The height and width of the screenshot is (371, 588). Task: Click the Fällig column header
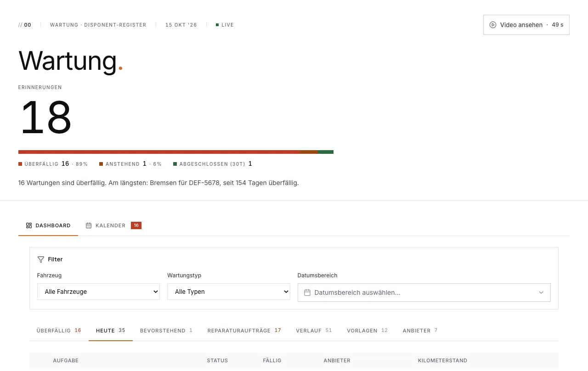pyautogui.click(x=272, y=360)
